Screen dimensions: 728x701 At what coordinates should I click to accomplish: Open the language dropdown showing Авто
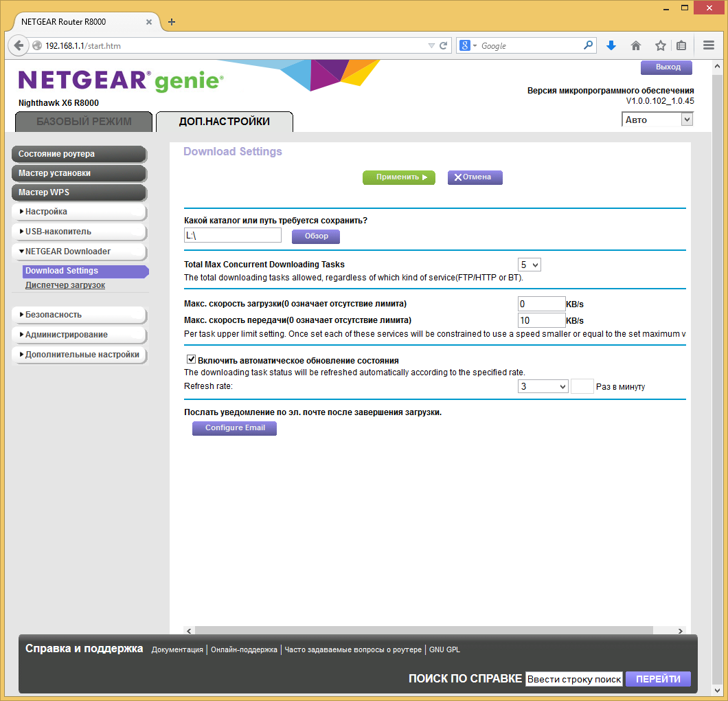657,120
